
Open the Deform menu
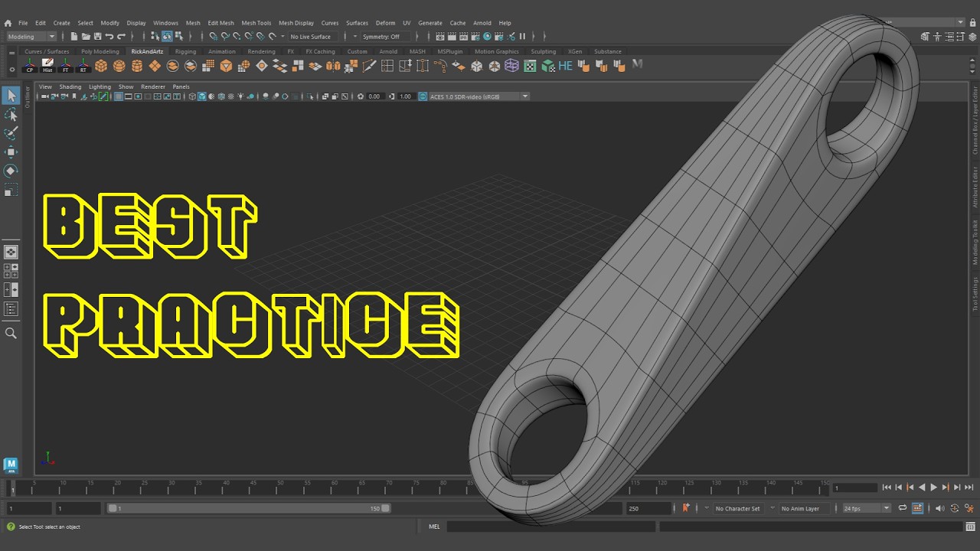pyautogui.click(x=386, y=23)
